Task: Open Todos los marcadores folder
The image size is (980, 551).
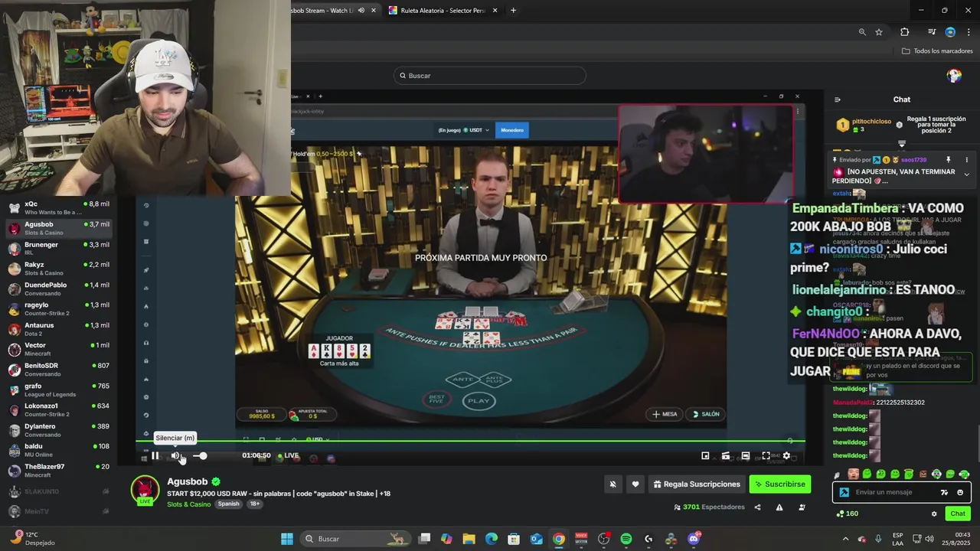Action: click(x=937, y=51)
